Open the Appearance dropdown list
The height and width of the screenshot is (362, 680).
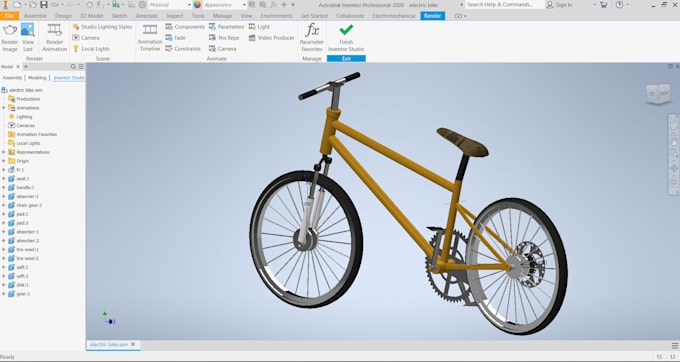coord(225,5)
